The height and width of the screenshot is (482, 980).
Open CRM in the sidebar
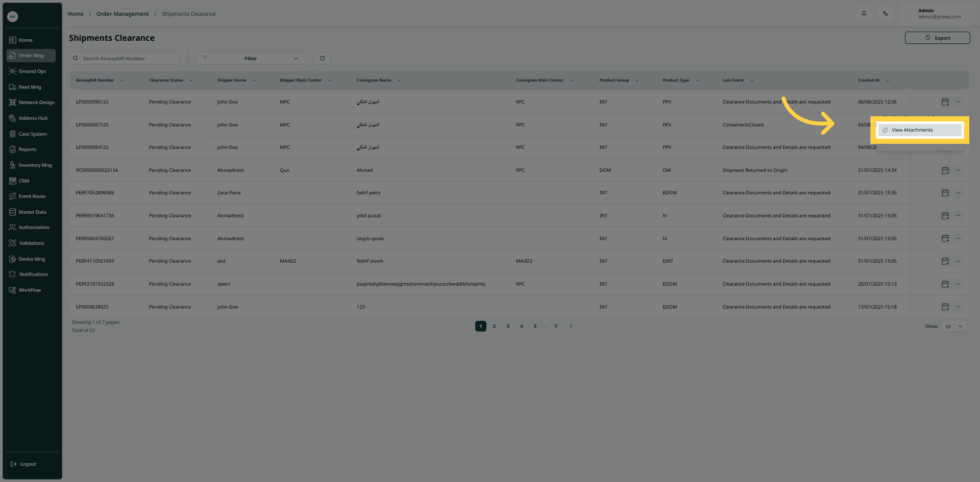point(31,181)
